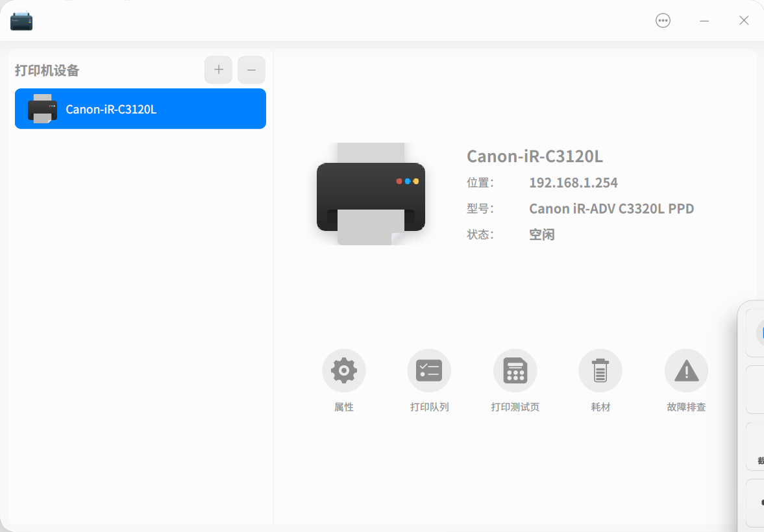
Task: Click the Print Test Page (打印测试页) icon
Action: coord(515,370)
